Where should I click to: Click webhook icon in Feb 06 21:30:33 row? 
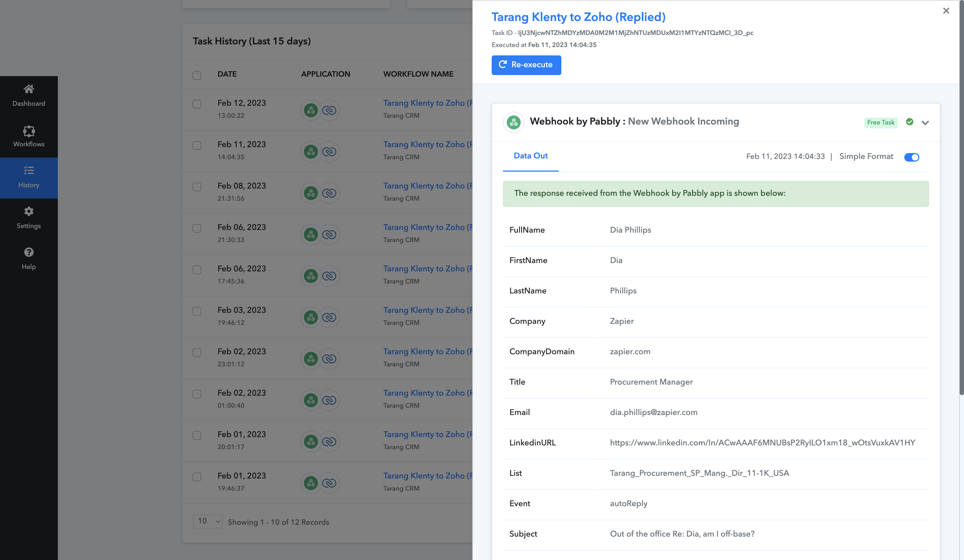(x=311, y=235)
